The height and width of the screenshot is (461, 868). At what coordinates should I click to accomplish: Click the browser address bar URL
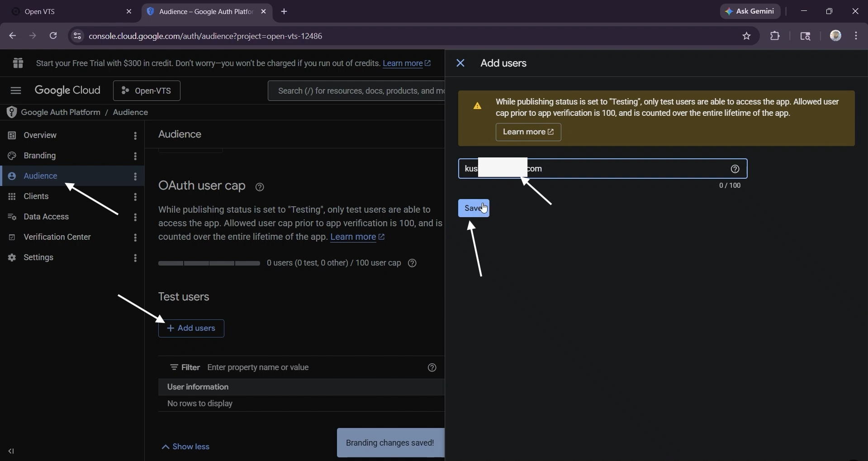pos(205,36)
